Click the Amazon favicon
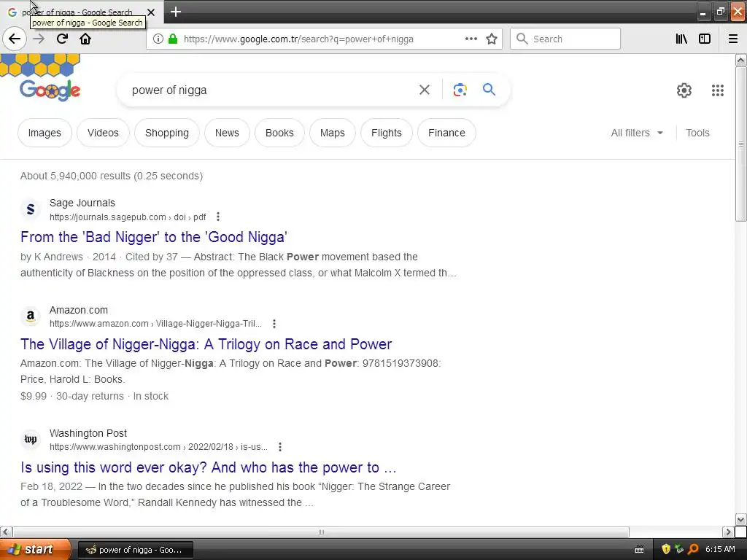The width and height of the screenshot is (747, 560). point(31,316)
